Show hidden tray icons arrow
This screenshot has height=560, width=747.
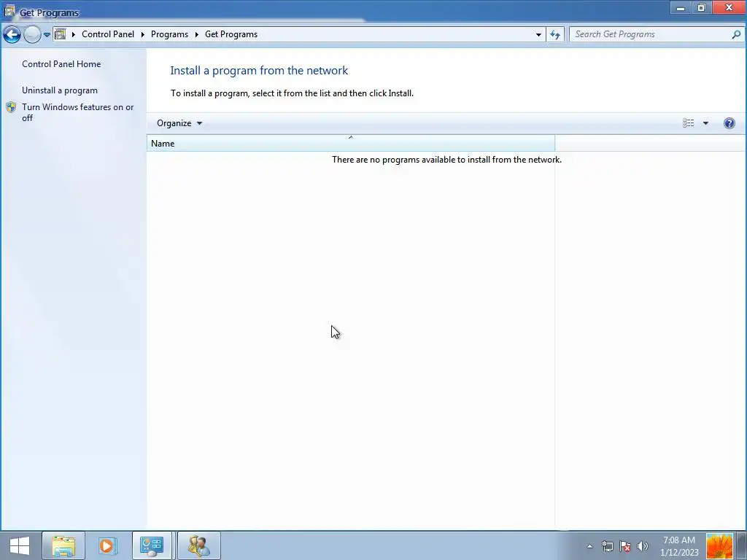coord(589,546)
